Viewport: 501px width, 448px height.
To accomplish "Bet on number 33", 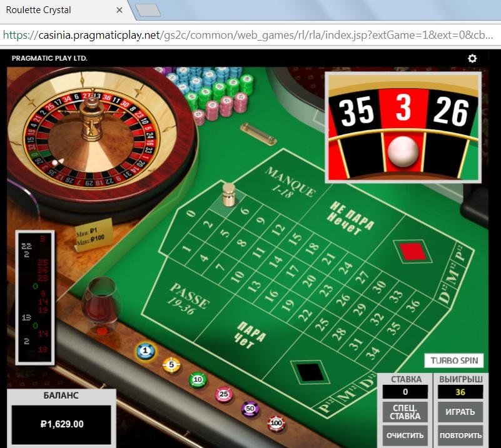I will click(x=396, y=296).
